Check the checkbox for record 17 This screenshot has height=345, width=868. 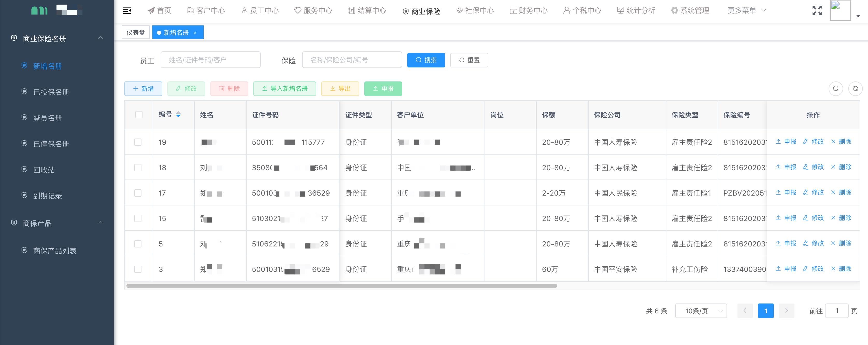click(x=138, y=193)
